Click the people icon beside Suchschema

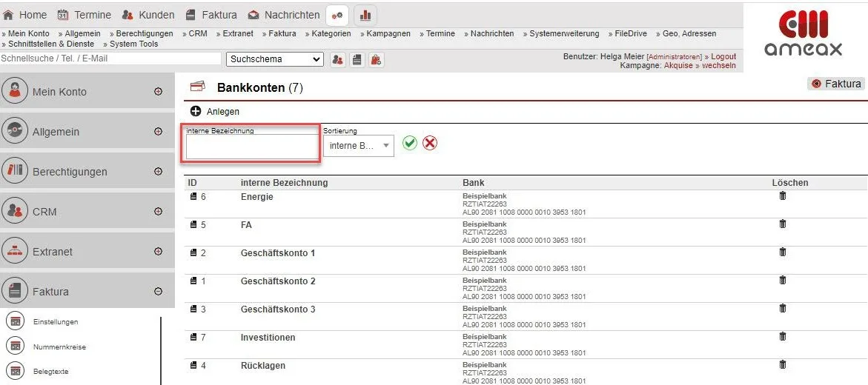pyautogui.click(x=337, y=59)
